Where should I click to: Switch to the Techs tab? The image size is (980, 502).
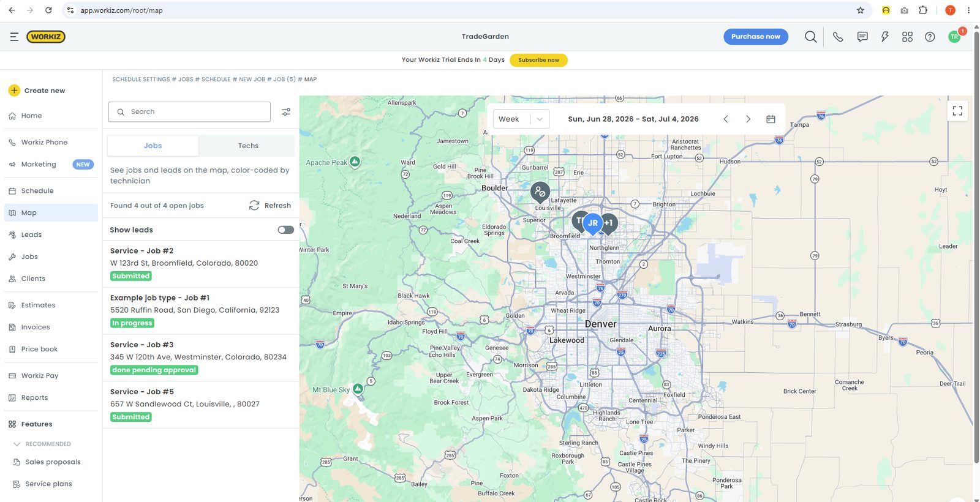(x=248, y=146)
